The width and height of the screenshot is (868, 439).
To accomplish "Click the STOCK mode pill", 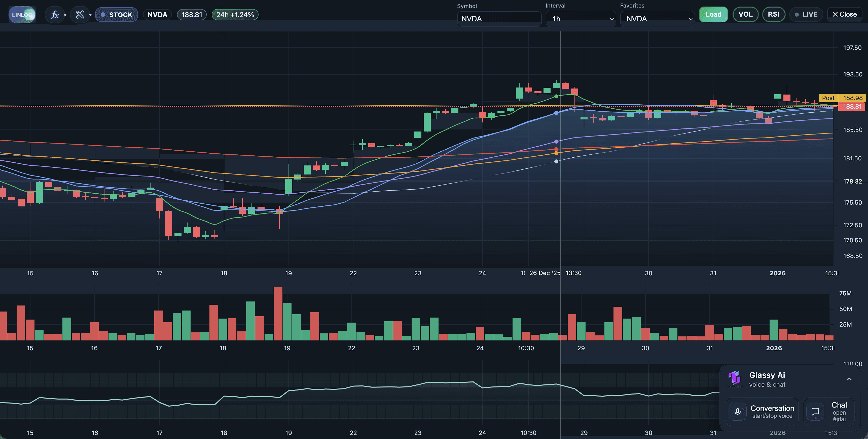I will [117, 15].
